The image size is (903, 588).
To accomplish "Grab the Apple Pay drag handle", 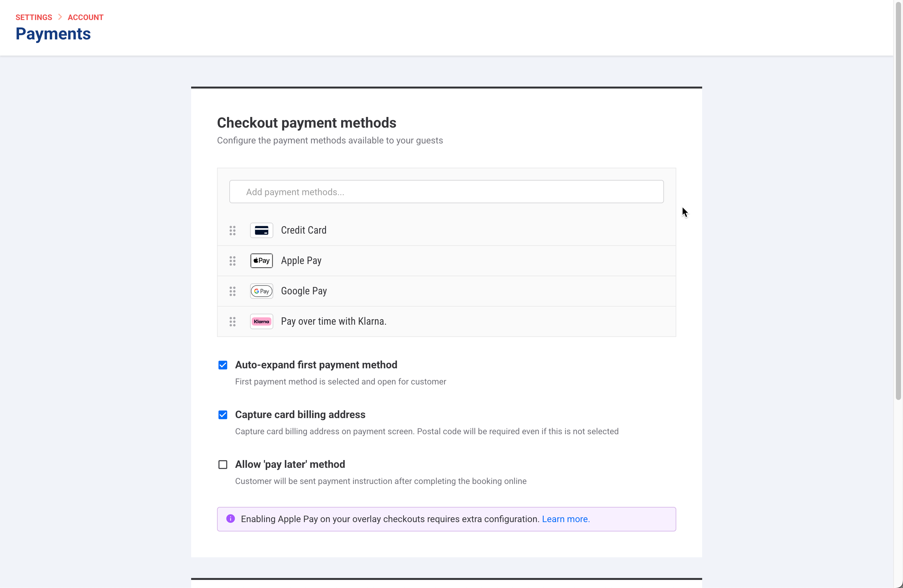I will pyautogui.click(x=233, y=261).
